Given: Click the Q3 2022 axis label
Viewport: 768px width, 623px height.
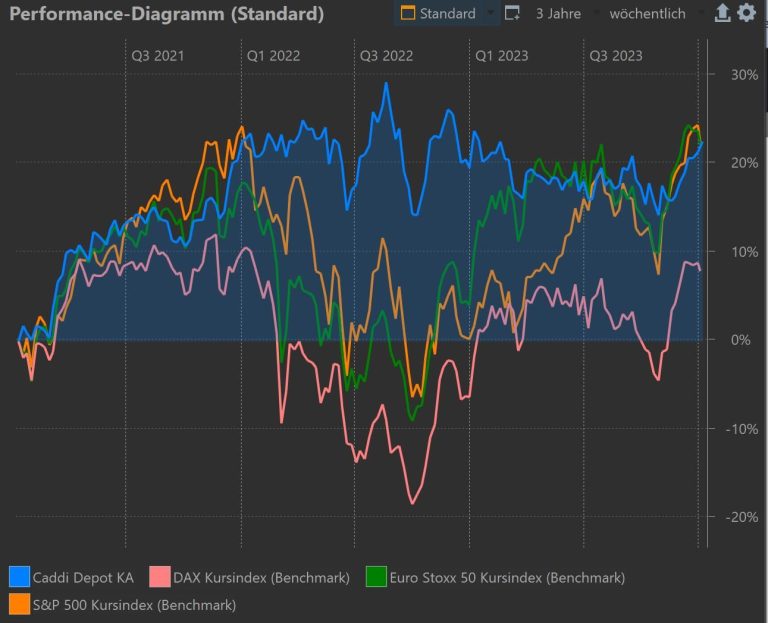Looking at the screenshot, I should pos(386,56).
